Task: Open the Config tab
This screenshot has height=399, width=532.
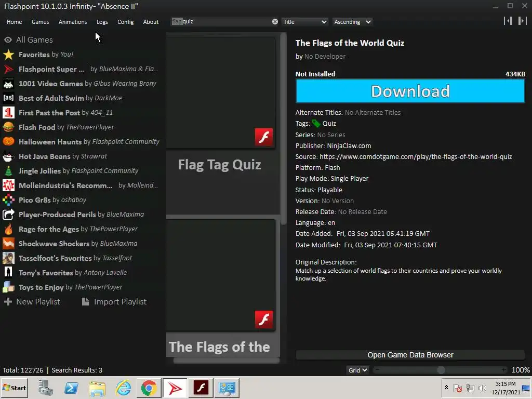Action: pyautogui.click(x=126, y=22)
